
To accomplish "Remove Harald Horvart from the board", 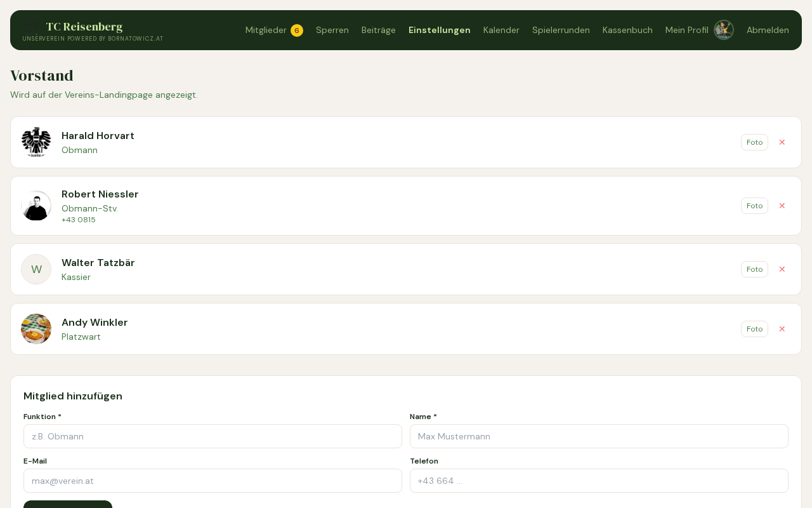I will tap(782, 142).
